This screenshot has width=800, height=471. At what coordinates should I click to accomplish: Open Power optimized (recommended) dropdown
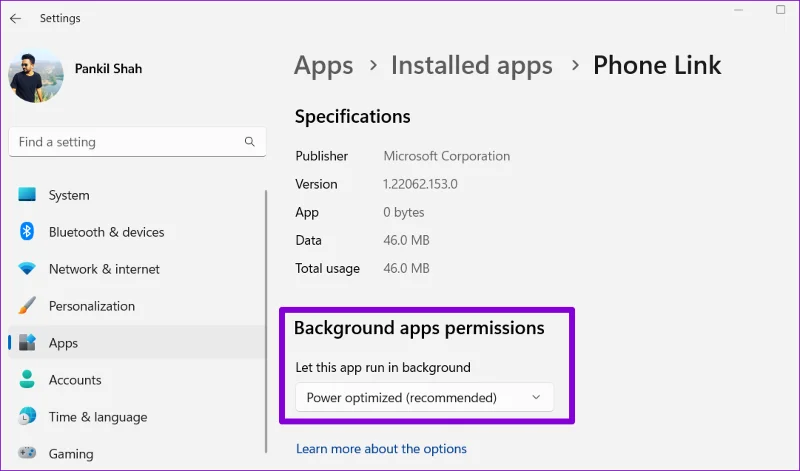point(424,397)
